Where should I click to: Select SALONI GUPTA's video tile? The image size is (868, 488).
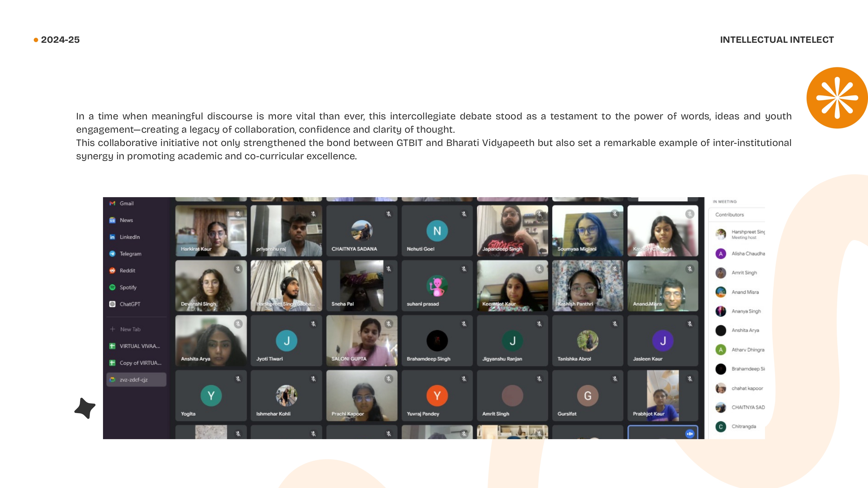pyautogui.click(x=362, y=341)
